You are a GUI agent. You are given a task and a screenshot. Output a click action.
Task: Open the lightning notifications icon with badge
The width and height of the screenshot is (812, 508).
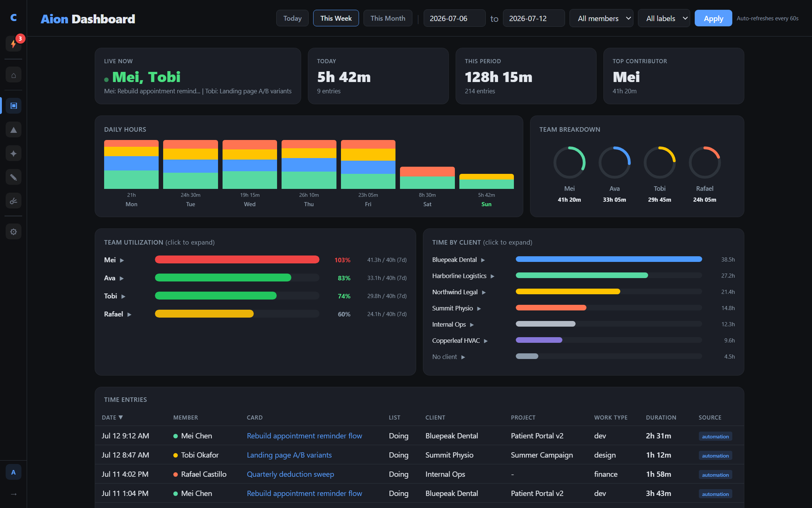click(14, 44)
